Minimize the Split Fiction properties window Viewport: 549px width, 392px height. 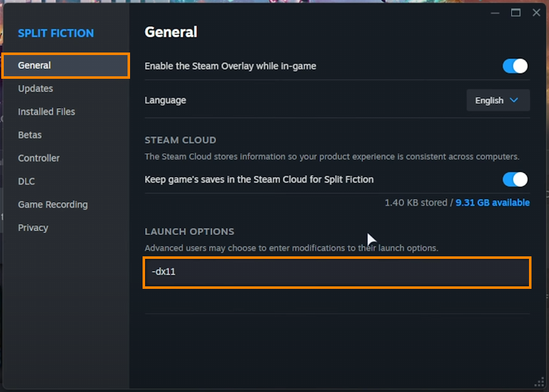point(495,13)
